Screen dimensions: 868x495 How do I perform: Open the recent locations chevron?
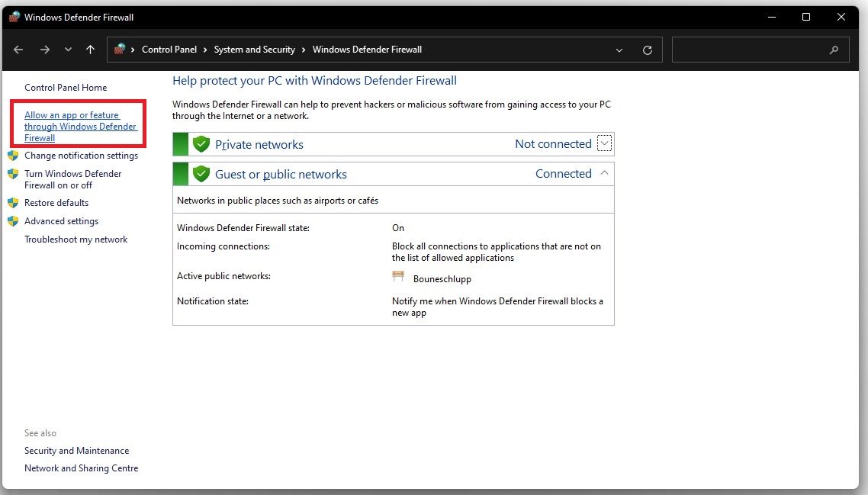68,50
